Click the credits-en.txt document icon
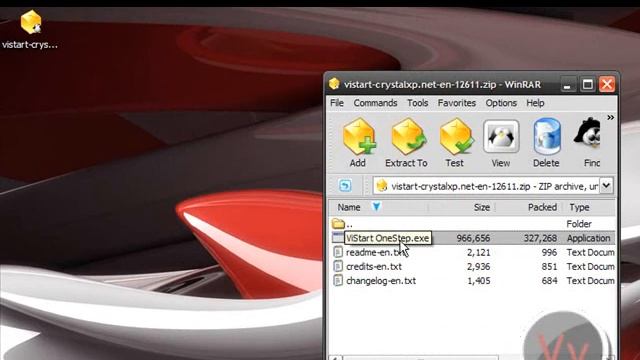Screen dimensions: 640x360 [x=338, y=266]
